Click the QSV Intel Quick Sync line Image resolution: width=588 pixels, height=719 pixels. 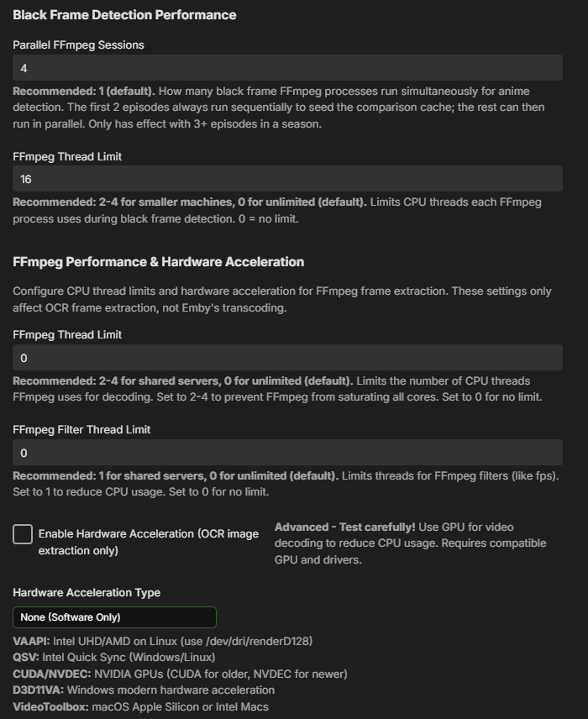coord(114,657)
